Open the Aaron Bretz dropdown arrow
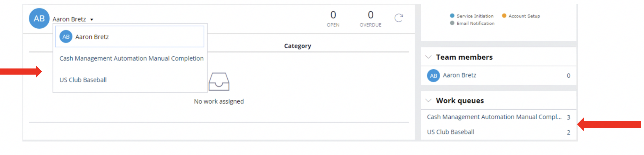Screen dimensions: 644x155 click(92, 19)
